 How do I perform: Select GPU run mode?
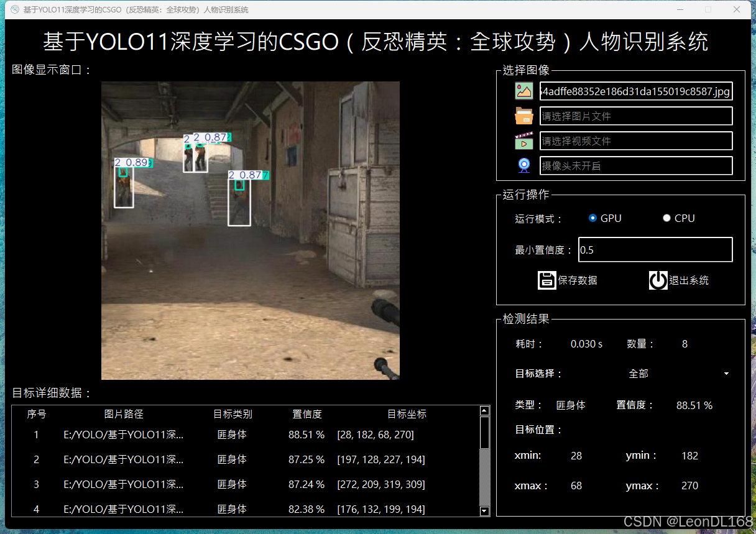[605, 218]
